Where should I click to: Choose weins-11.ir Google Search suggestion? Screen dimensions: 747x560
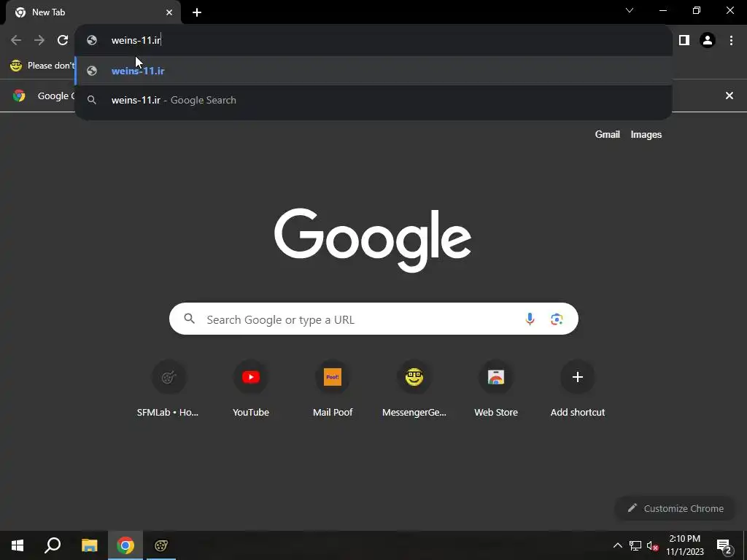point(374,100)
